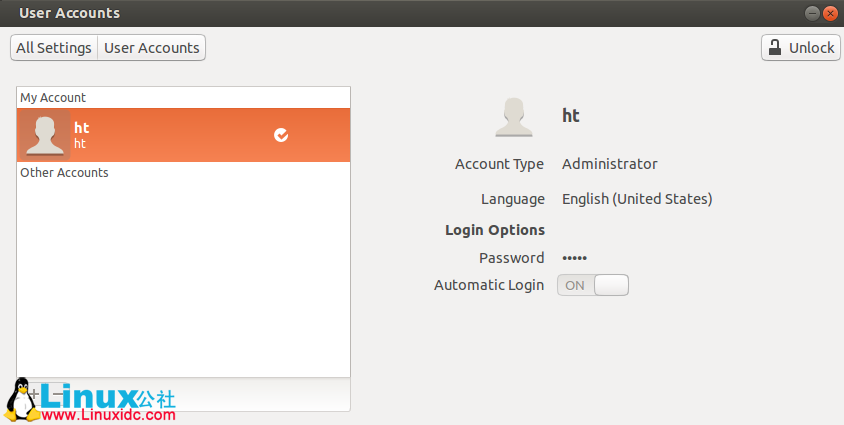Click the padlock icon on Unlock
The width and height of the screenshot is (844, 425).
[774, 47]
